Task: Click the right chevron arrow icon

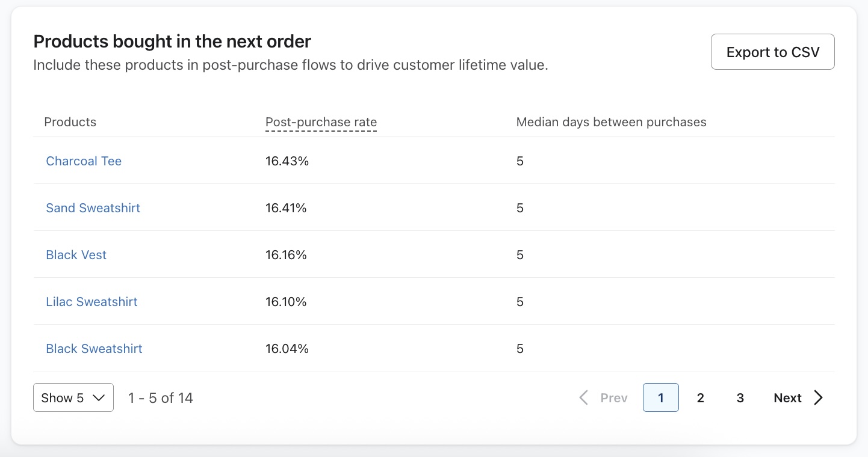Action: [818, 397]
